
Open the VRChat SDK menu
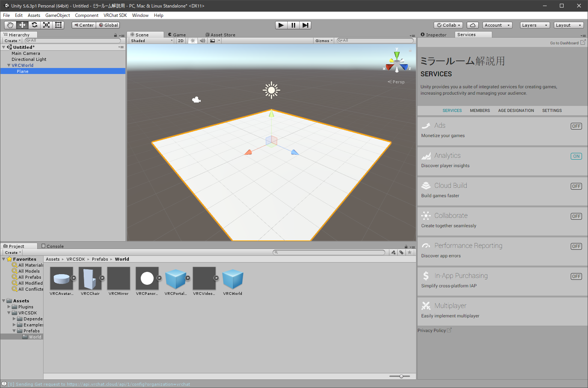pos(115,15)
